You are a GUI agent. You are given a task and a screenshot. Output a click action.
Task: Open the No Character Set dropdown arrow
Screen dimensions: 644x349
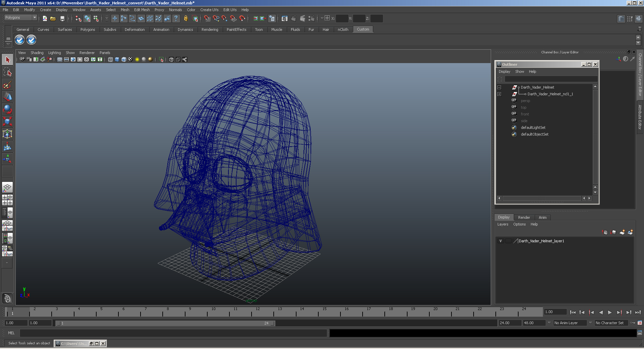pyautogui.click(x=590, y=323)
